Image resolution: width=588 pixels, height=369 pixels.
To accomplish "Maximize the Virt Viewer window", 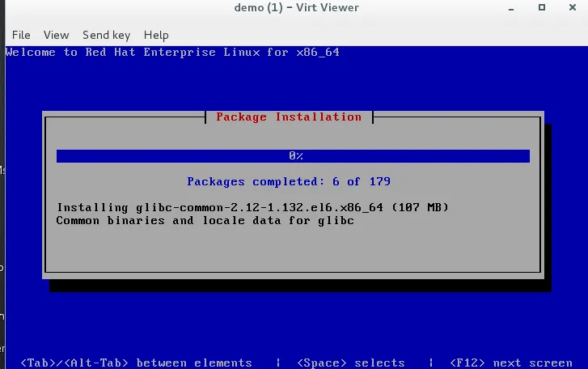I will pos(542,7).
